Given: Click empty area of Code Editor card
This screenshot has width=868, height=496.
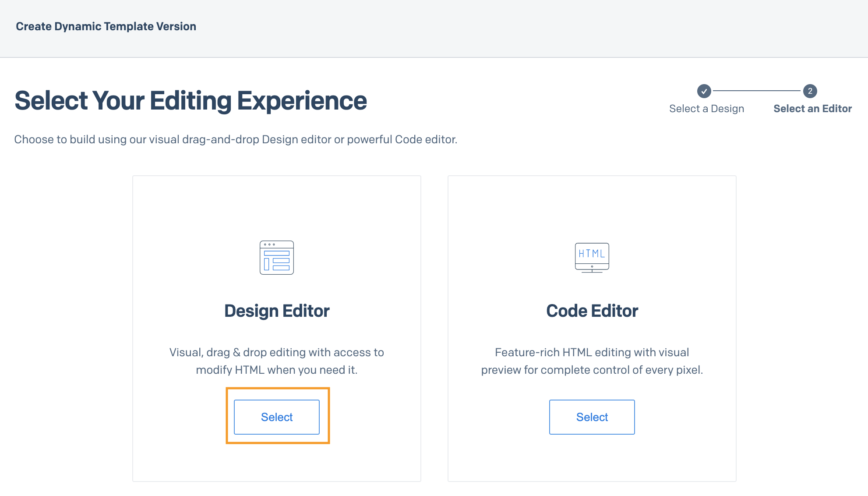Looking at the screenshot, I should (592, 206).
